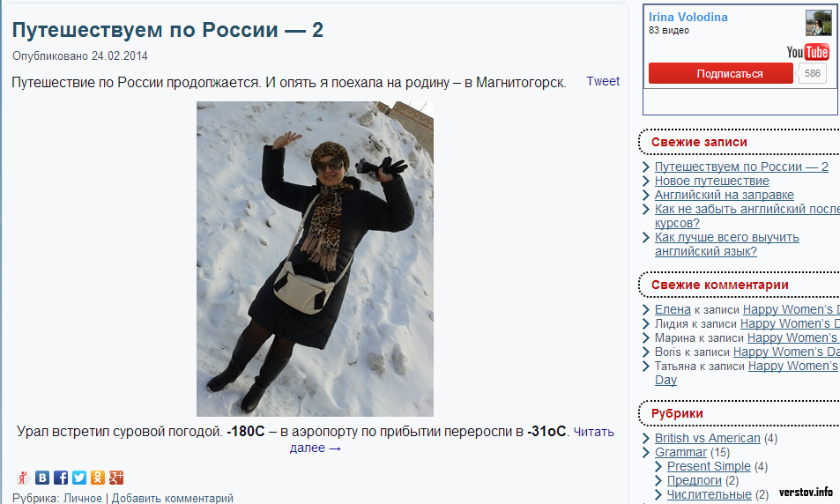Share post on VKontakte
840x504 pixels.
pos(42,478)
